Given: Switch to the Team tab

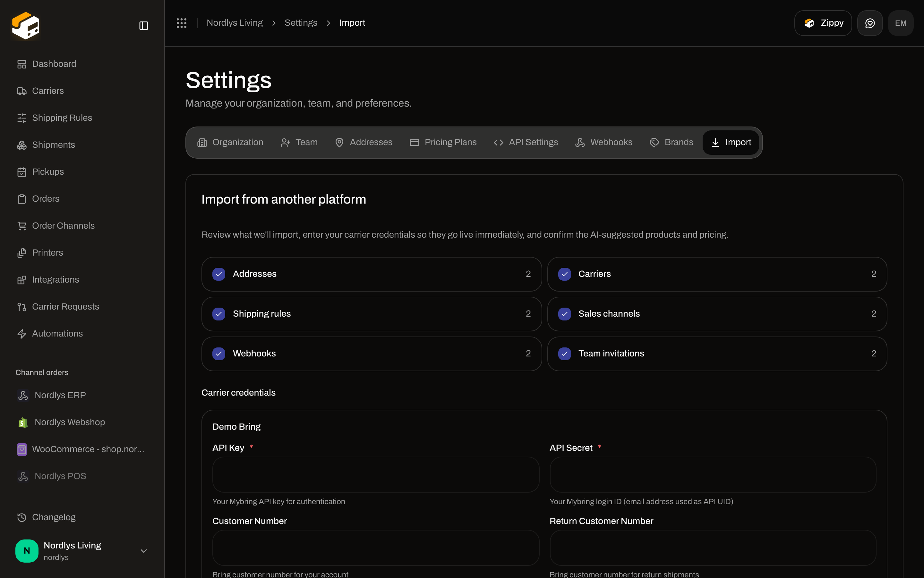Looking at the screenshot, I should point(299,142).
